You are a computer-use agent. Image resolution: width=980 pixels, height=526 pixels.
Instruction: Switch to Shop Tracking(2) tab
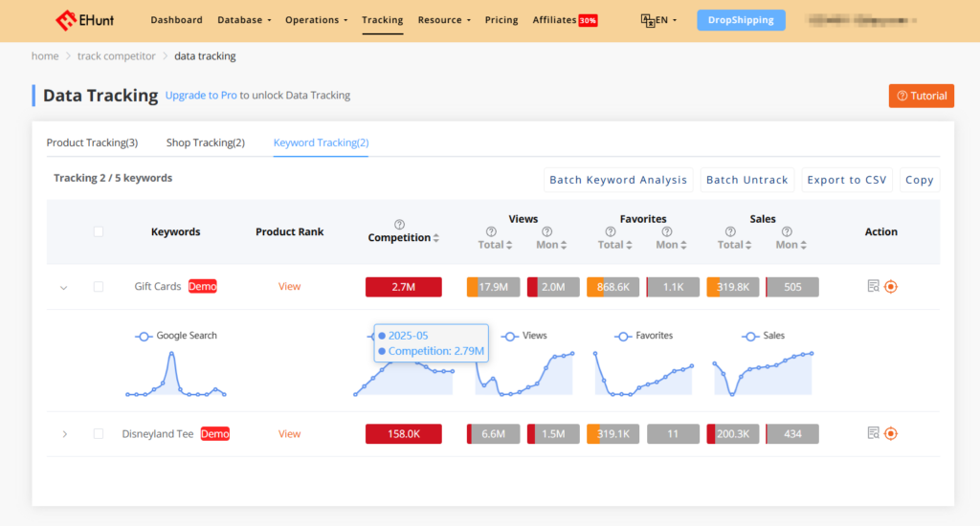point(206,142)
